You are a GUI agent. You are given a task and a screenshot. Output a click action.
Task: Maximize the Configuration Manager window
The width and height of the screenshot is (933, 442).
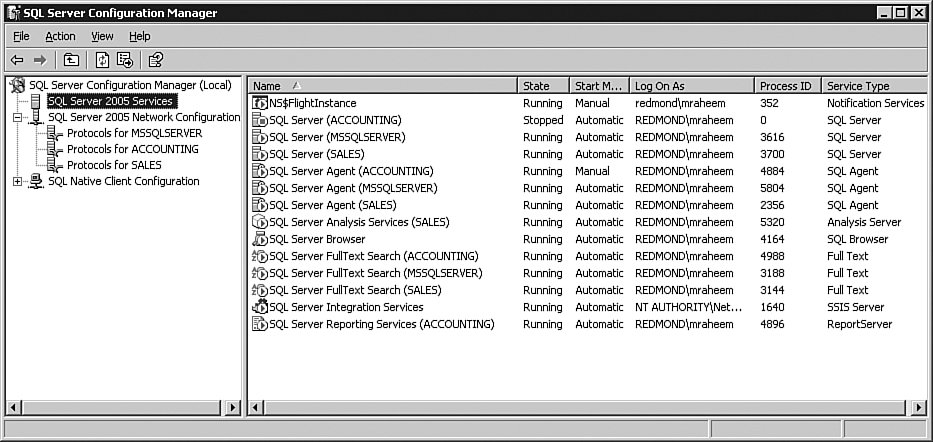click(x=901, y=12)
